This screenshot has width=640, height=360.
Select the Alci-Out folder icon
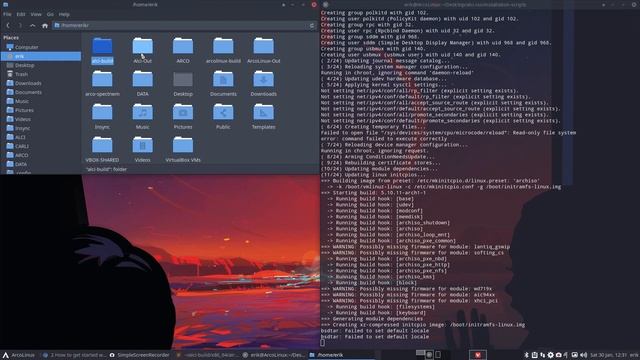142,46
